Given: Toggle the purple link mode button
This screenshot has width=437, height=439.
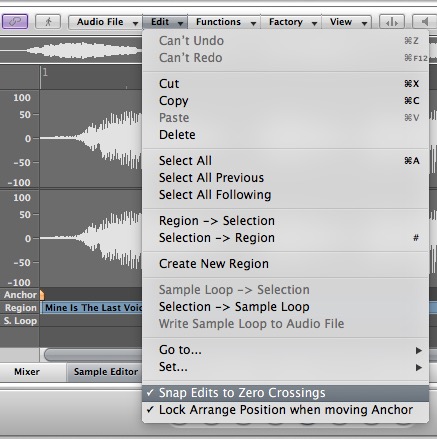Looking at the screenshot, I should (15, 22).
